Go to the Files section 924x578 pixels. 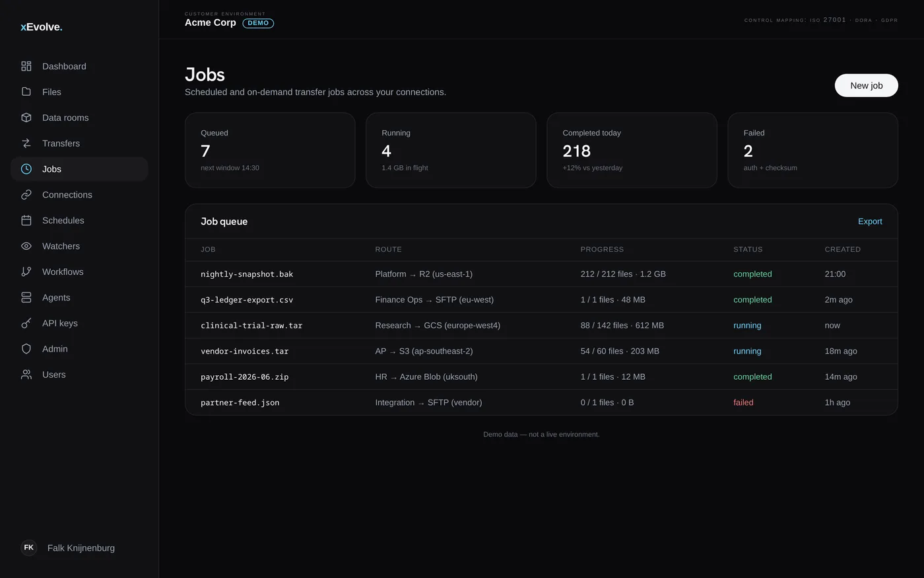point(79,92)
